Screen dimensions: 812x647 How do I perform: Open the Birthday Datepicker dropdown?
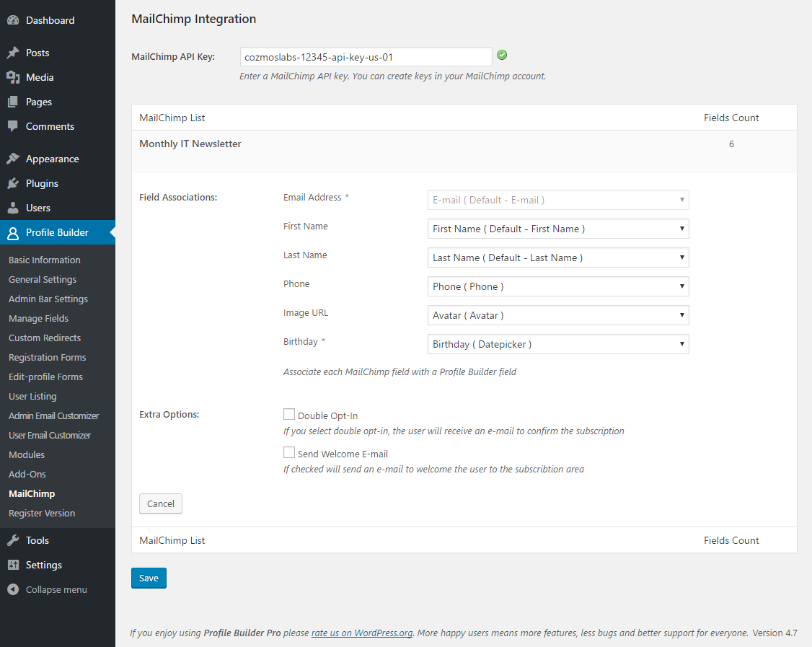click(x=558, y=344)
